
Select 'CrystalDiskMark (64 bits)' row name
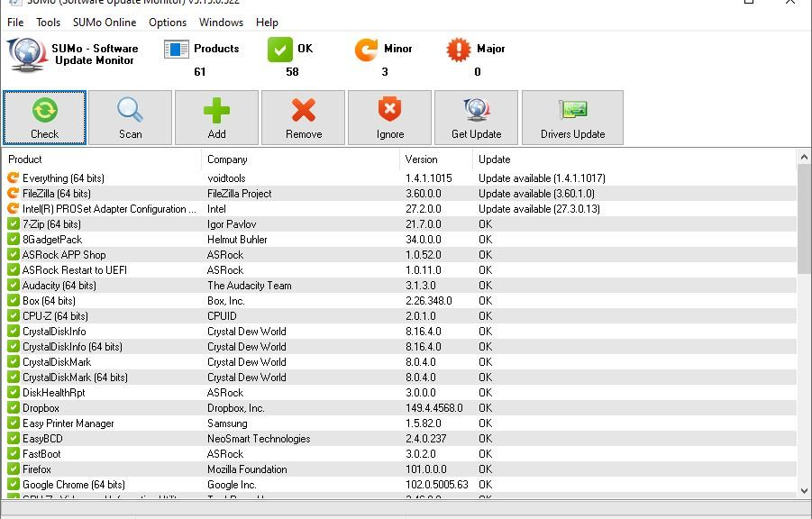pyautogui.click(x=75, y=377)
